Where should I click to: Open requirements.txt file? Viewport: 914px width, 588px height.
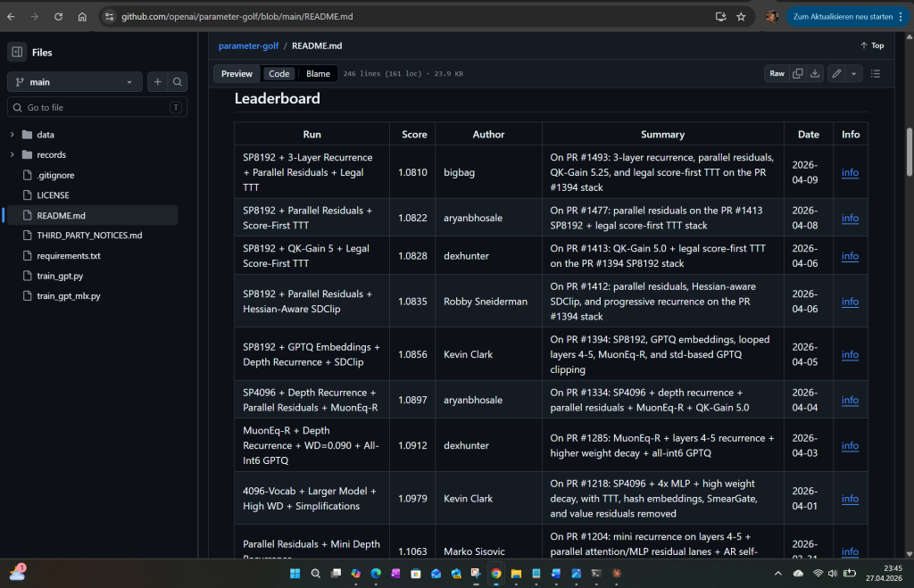[x=68, y=256]
